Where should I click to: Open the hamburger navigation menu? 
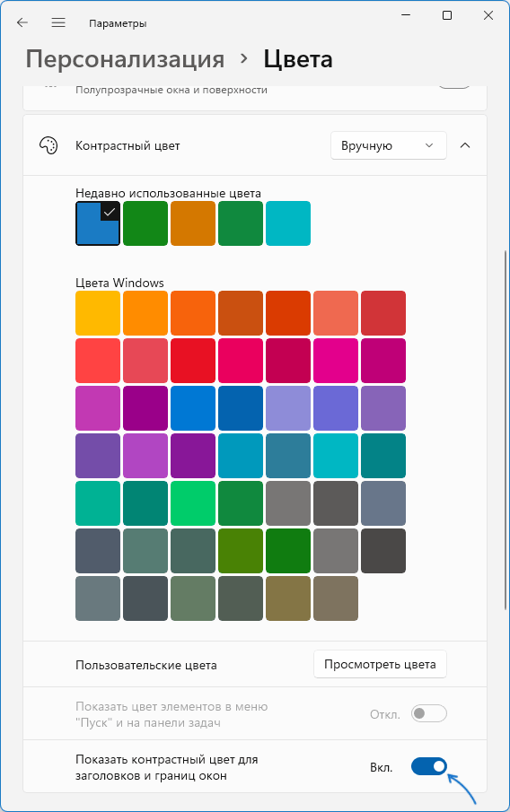pos(58,22)
